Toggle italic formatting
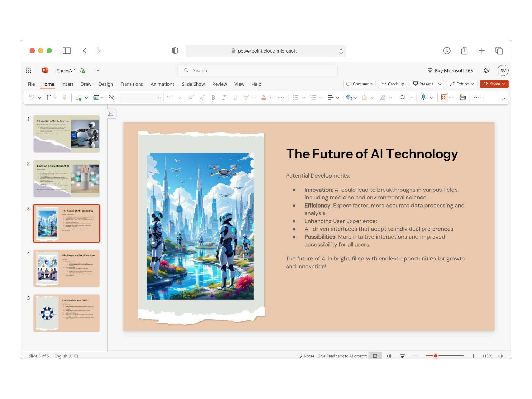This screenshot has height=399, width=532. point(224,98)
